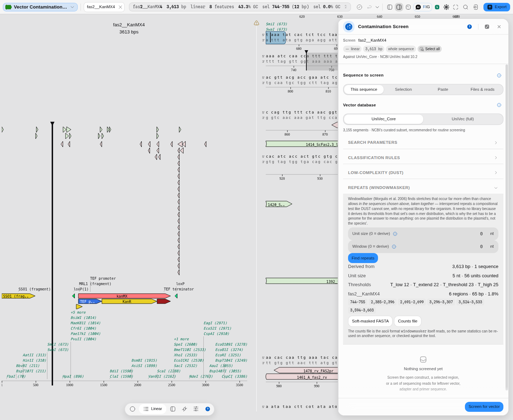Click the repeat region 744–755 chip
This screenshot has width=513, height=420.
[x=358, y=302]
